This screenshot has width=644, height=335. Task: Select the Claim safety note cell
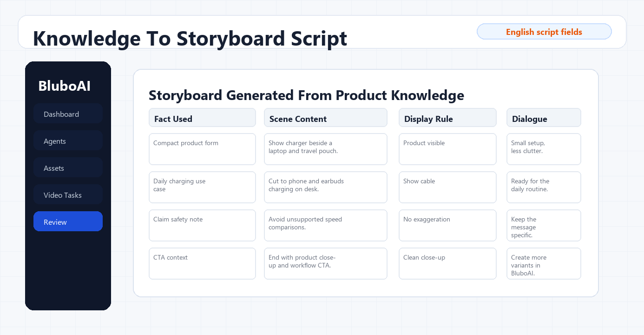pos(202,226)
